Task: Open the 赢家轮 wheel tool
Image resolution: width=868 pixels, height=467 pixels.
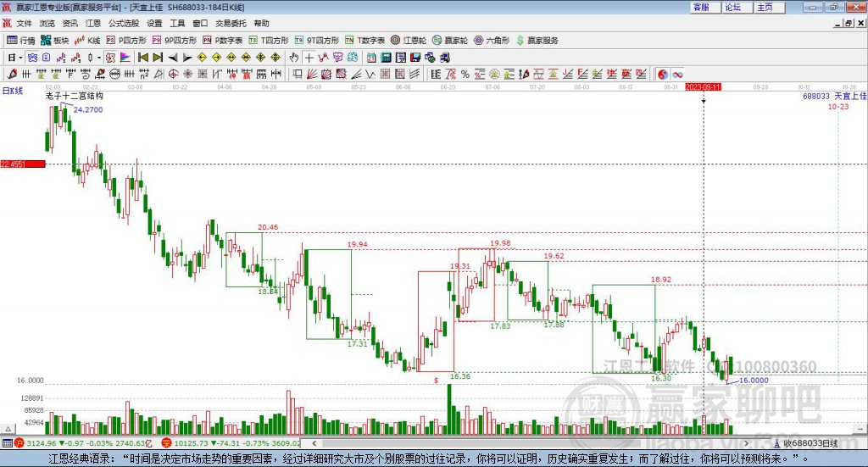Action: click(x=450, y=41)
